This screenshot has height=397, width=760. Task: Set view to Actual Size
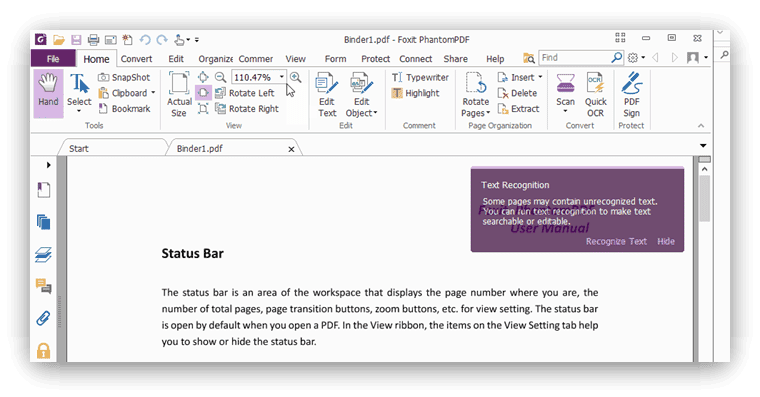179,95
